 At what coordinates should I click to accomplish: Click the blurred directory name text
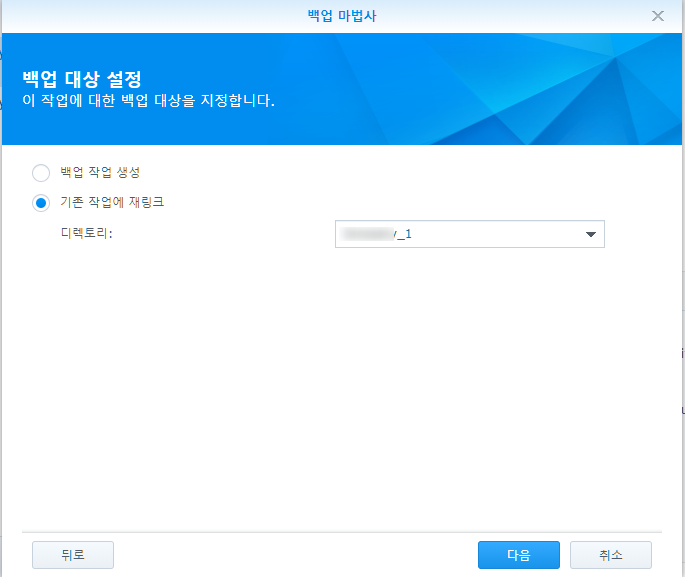(x=366, y=234)
